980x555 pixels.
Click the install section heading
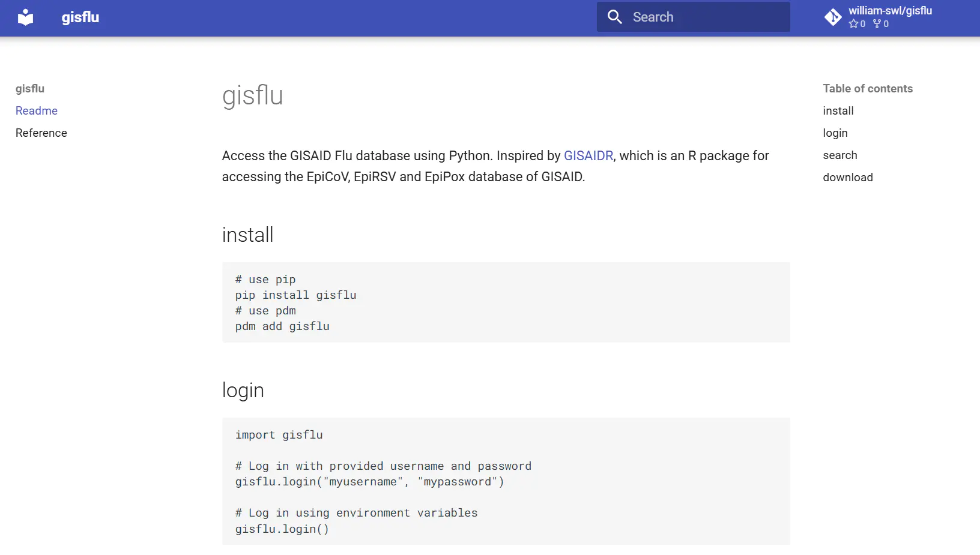247,235
